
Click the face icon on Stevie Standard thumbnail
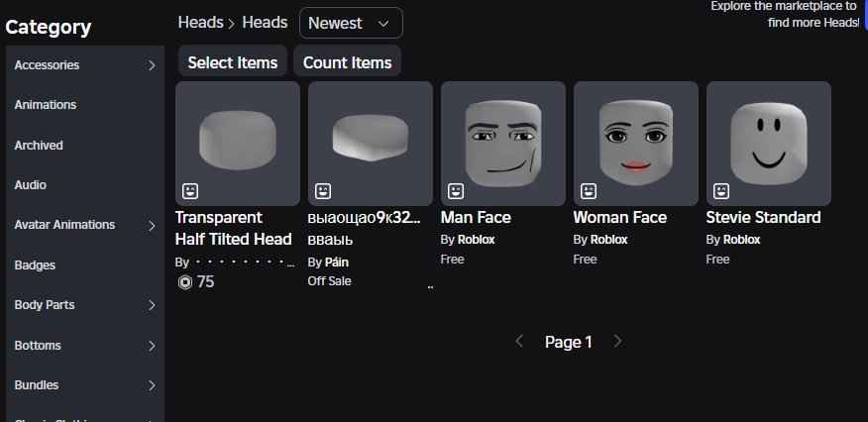click(x=721, y=190)
